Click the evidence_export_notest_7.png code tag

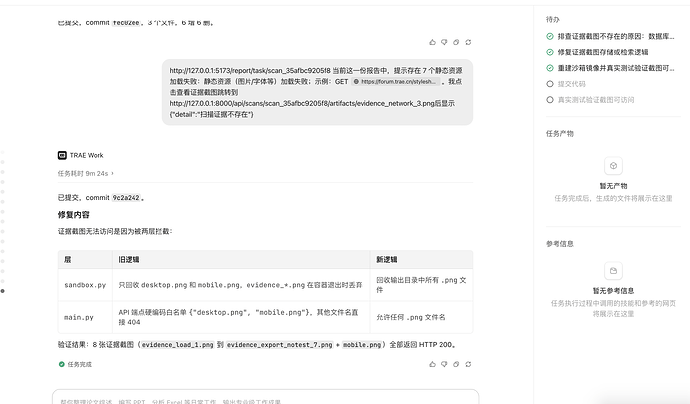pyautogui.click(x=280, y=345)
